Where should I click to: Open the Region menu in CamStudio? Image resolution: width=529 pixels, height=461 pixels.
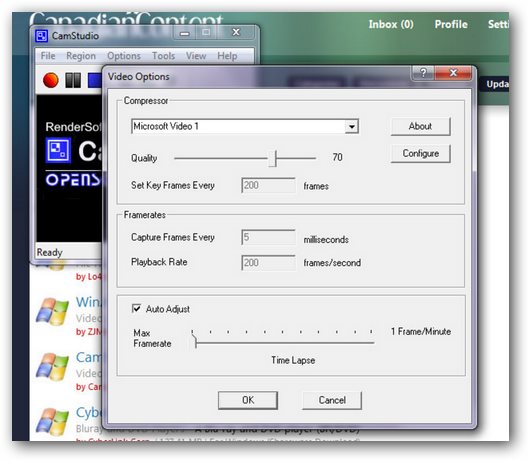[x=81, y=56]
